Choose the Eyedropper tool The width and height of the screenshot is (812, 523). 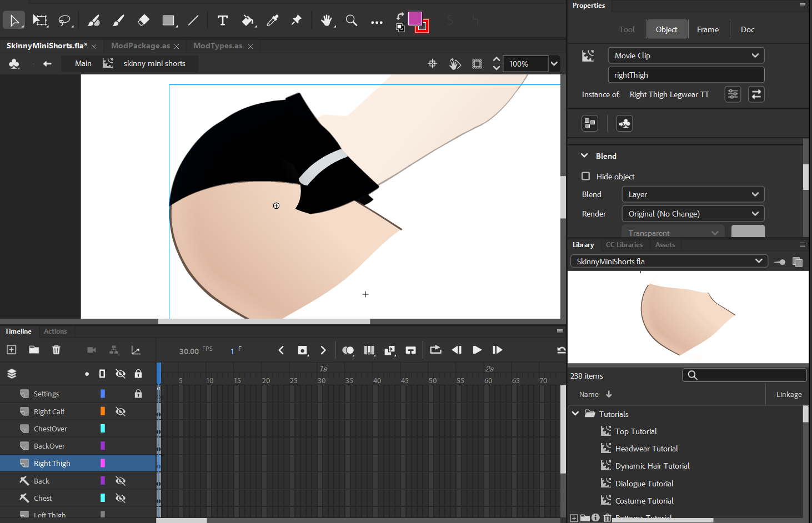click(x=272, y=21)
